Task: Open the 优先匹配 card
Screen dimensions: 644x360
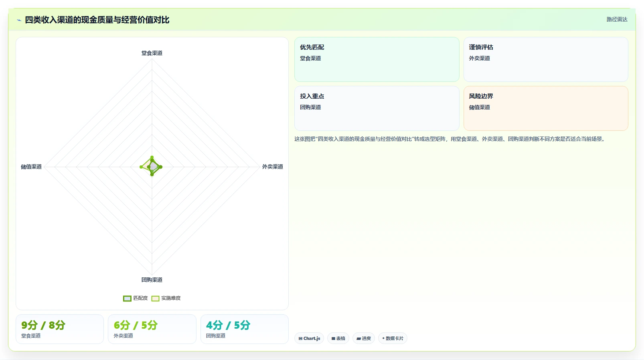Action: pyautogui.click(x=377, y=59)
